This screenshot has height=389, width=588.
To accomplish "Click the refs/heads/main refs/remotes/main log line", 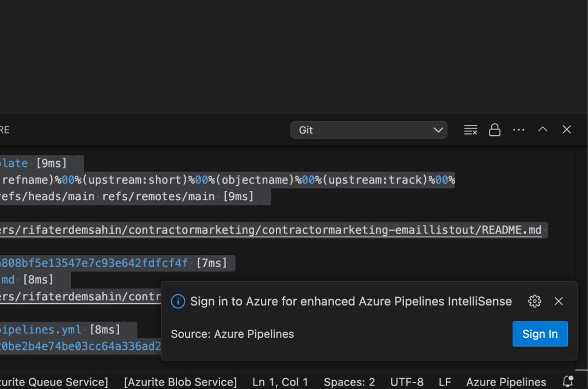I will coord(127,196).
